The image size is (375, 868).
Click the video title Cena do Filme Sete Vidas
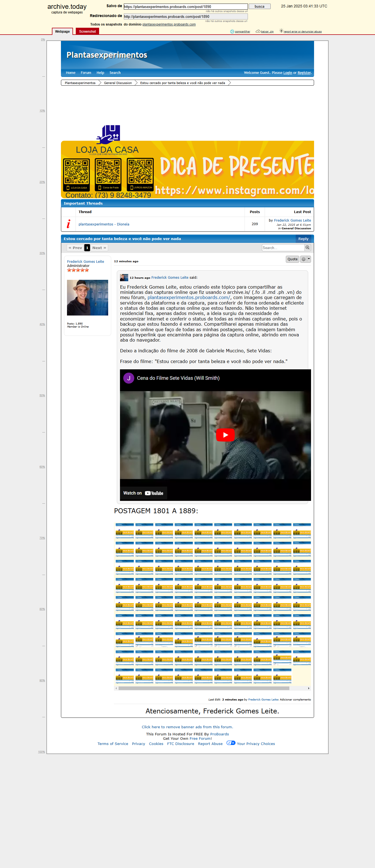click(x=178, y=378)
